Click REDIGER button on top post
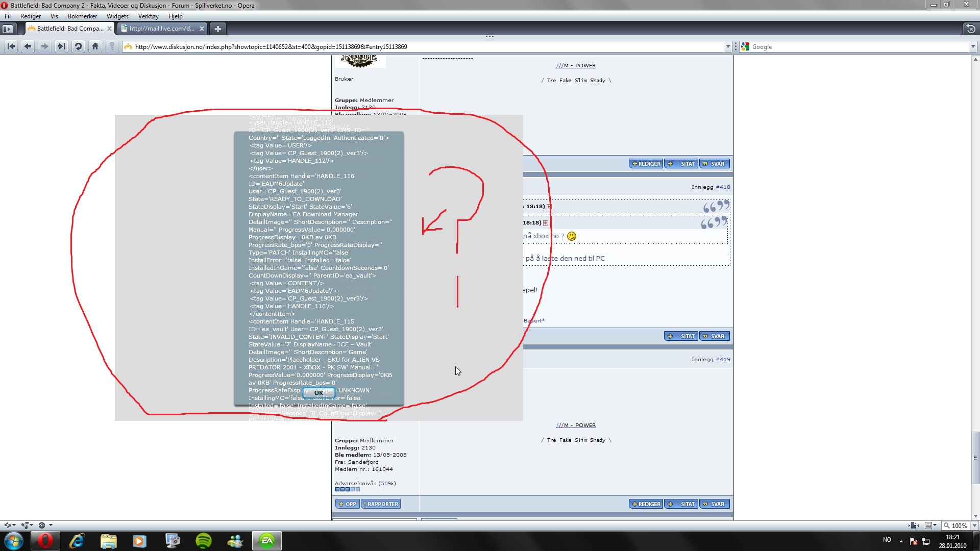This screenshot has width=980, height=551. pyautogui.click(x=646, y=164)
